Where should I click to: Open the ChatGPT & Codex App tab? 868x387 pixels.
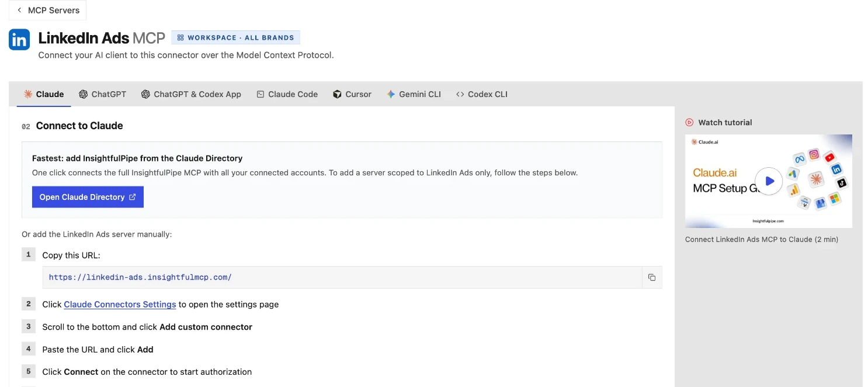pyautogui.click(x=191, y=94)
